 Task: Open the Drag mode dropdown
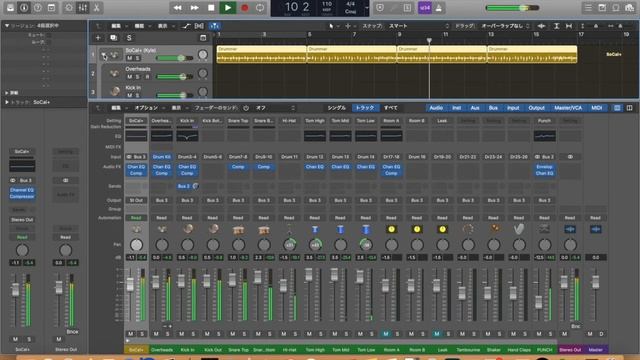[x=505, y=26]
